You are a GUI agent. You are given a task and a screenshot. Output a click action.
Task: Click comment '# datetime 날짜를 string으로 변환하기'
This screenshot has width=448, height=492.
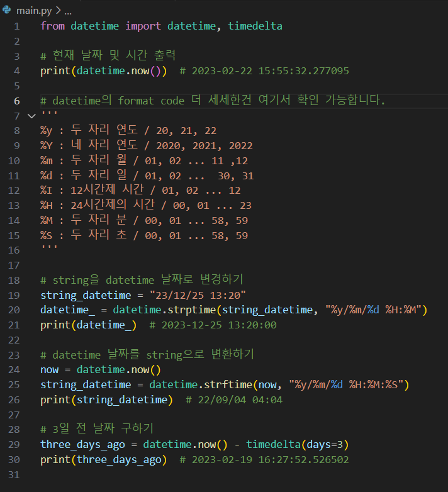pyautogui.click(x=147, y=355)
